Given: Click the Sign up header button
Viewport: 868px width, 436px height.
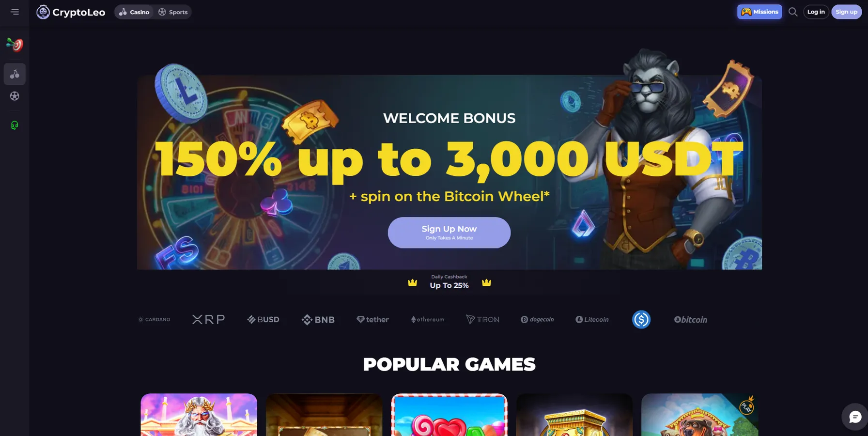Looking at the screenshot, I should pos(846,12).
